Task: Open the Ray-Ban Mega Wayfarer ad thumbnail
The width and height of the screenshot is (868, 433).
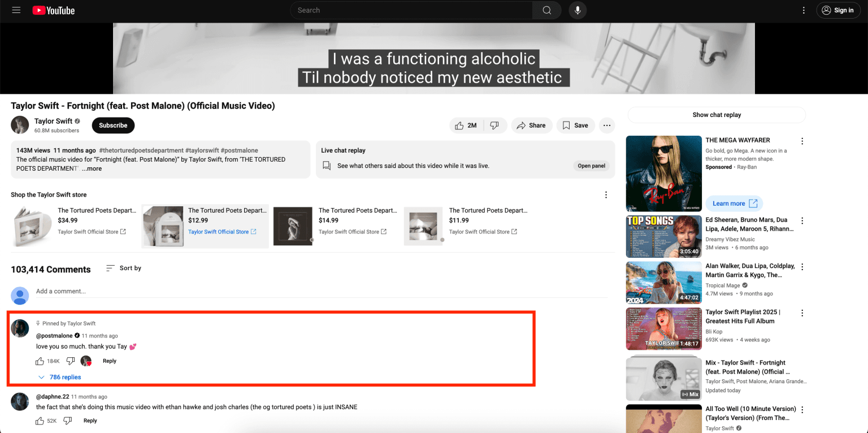Action: click(x=663, y=174)
